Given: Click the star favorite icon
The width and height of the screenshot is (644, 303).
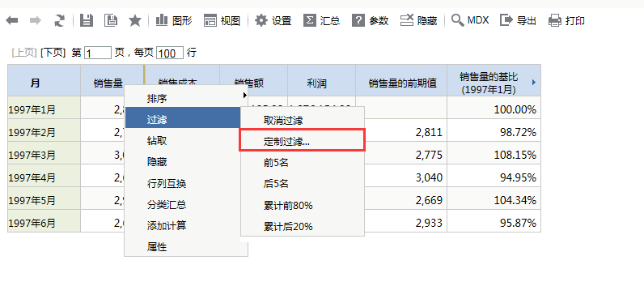Looking at the screenshot, I should pyautogui.click(x=135, y=20).
